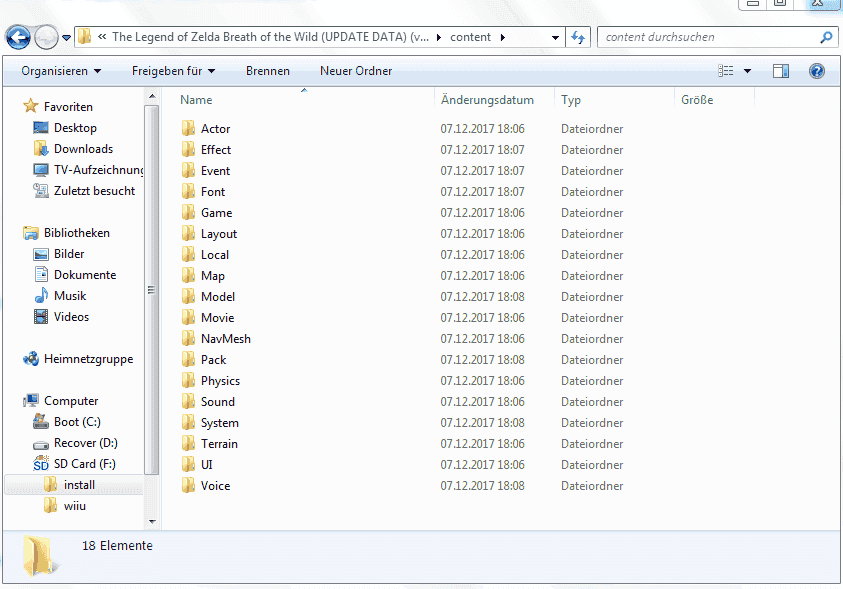
Task: Click the Forward navigation arrow button
Action: tap(46, 38)
